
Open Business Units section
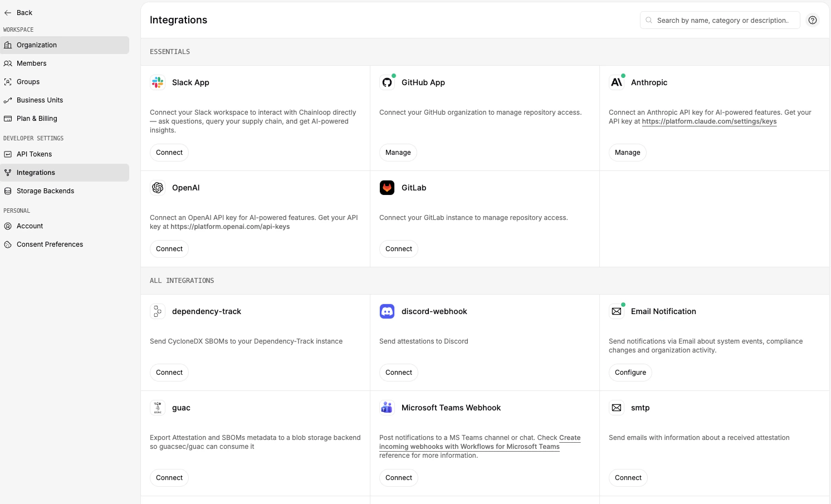pos(65,100)
